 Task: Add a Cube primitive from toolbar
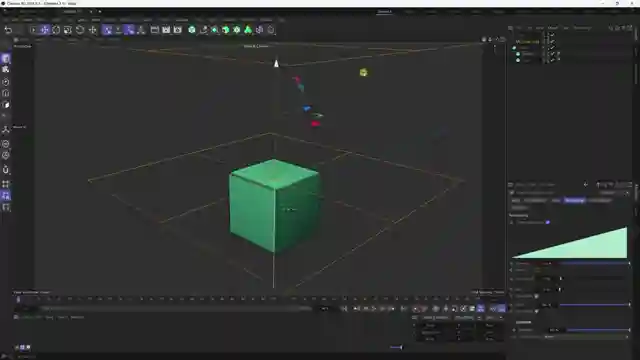(192, 30)
